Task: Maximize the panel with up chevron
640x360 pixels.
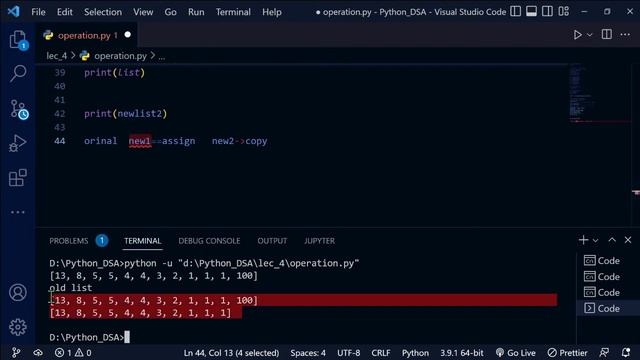Action: point(612,240)
